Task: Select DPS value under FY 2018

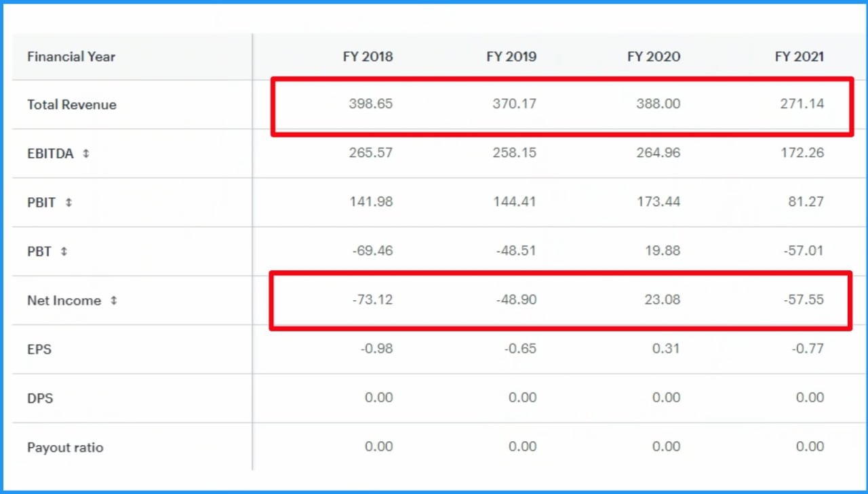Action: [x=379, y=398]
